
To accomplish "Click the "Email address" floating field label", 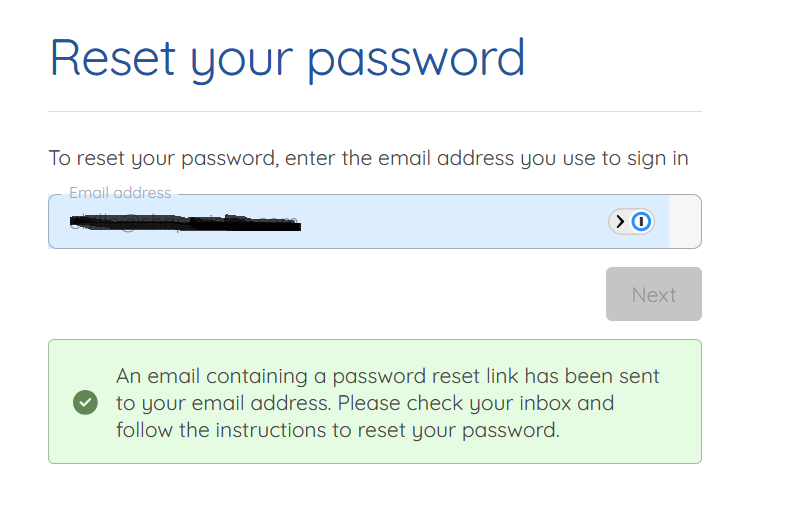I will [x=120, y=193].
